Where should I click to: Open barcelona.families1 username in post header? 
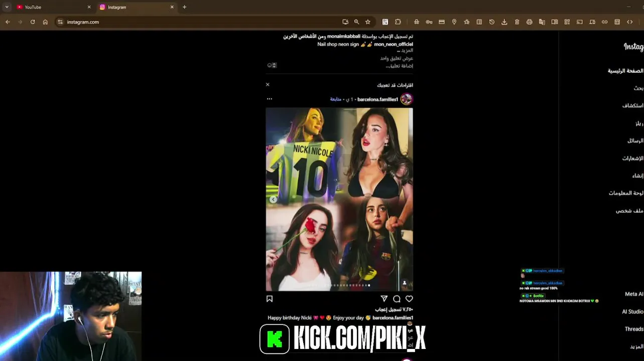coord(377,99)
